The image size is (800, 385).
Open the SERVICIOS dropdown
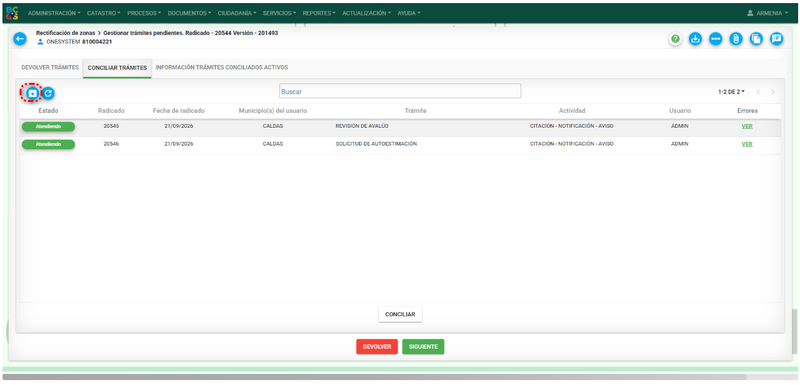(279, 13)
